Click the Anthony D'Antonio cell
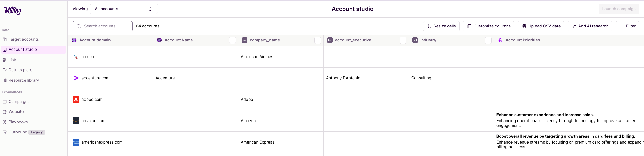Screen dimensions: 644x156 366,78
